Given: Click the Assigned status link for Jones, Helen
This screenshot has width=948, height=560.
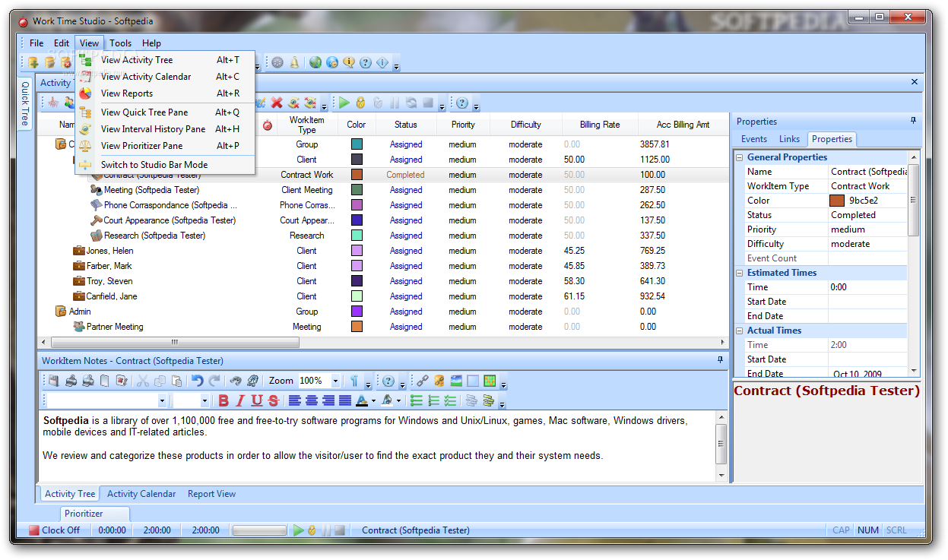Looking at the screenshot, I should [x=406, y=251].
